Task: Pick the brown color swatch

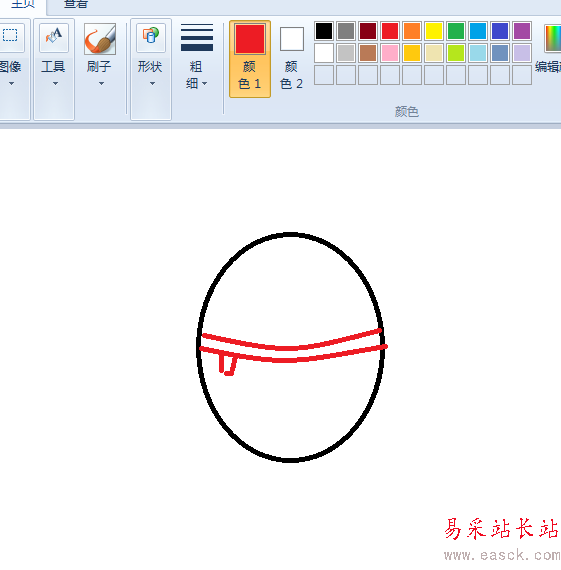Action: point(368,53)
